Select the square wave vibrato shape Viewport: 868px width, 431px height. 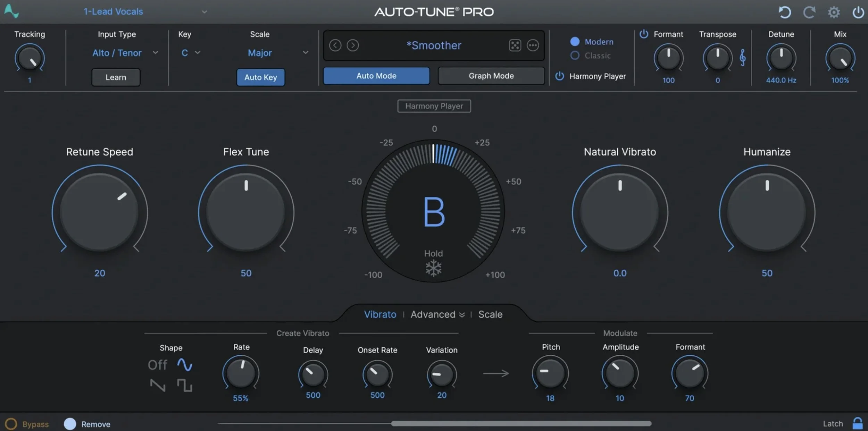pyautogui.click(x=184, y=385)
